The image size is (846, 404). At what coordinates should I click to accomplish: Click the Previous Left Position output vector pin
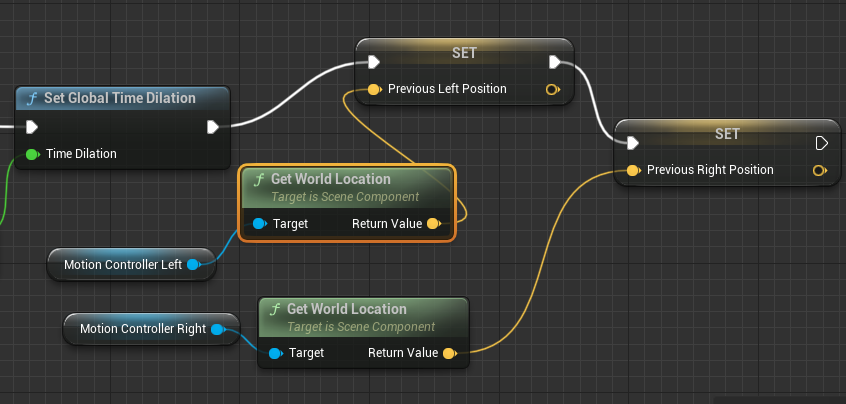[552, 89]
